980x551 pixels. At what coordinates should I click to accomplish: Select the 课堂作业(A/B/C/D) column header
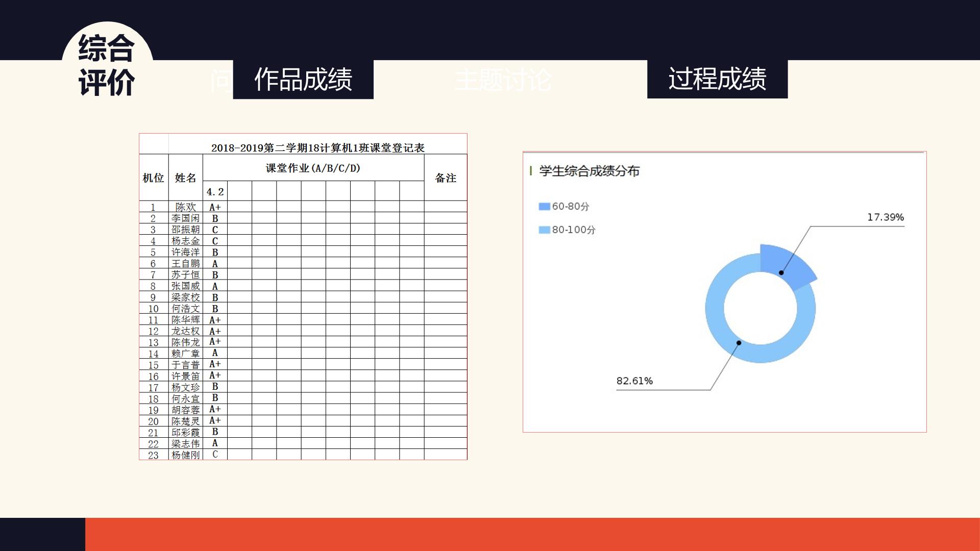pyautogui.click(x=313, y=168)
